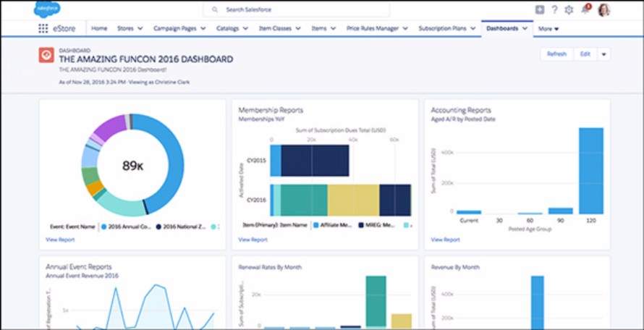Viewport: 644px width, 330px height.
Task: Expand the Stores tab chevron
Action: coord(140,29)
